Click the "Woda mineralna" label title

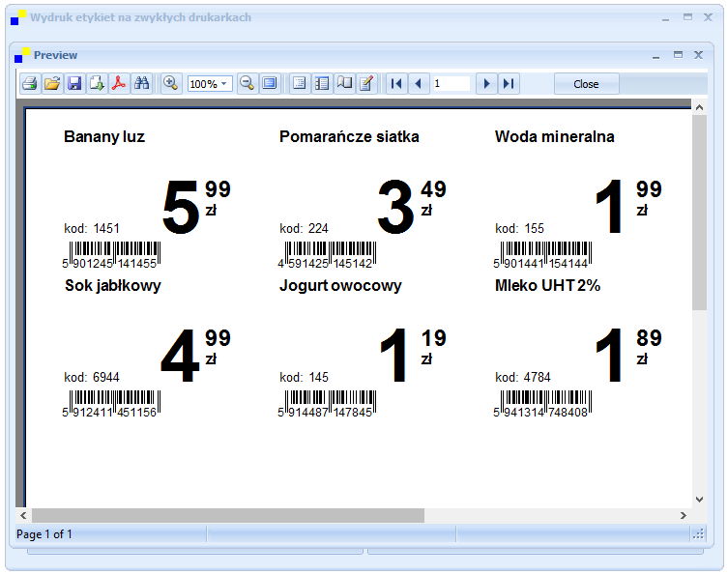tap(555, 137)
